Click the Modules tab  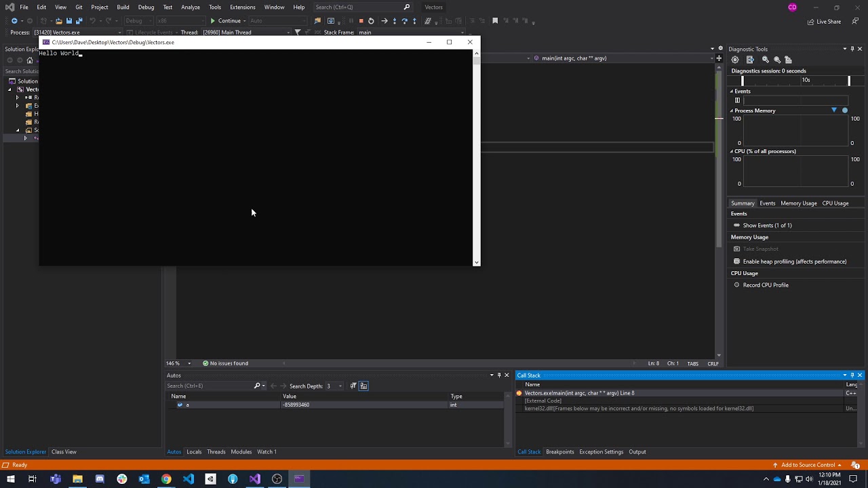tap(241, 452)
